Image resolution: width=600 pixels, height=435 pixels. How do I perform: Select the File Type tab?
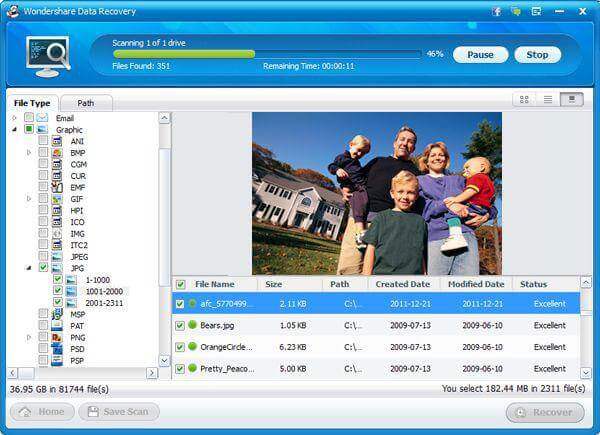tap(33, 103)
